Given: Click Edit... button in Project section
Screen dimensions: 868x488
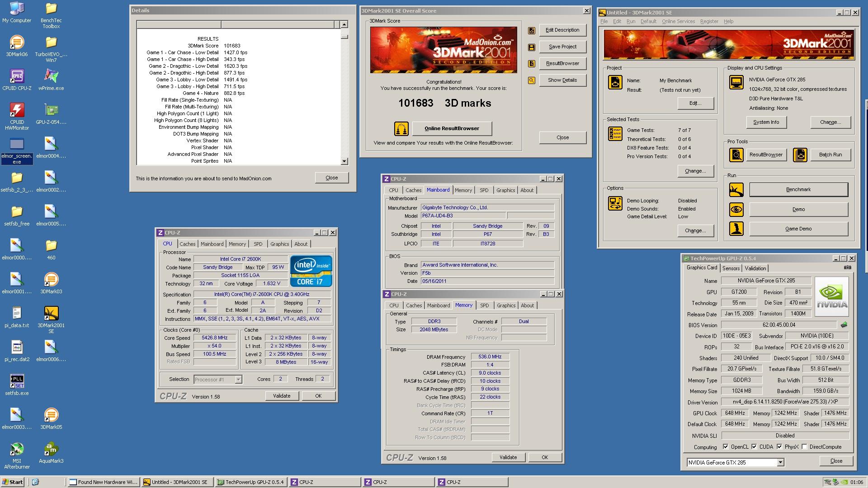Looking at the screenshot, I should tap(695, 103).
